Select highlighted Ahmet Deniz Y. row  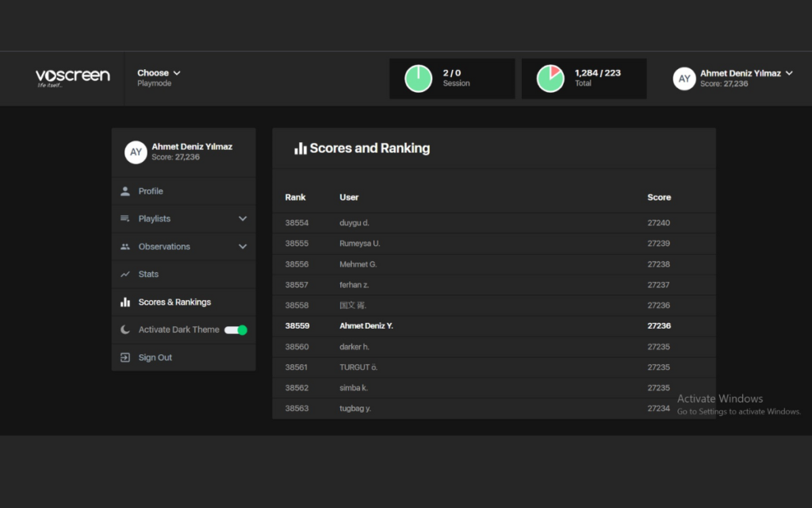click(x=494, y=326)
